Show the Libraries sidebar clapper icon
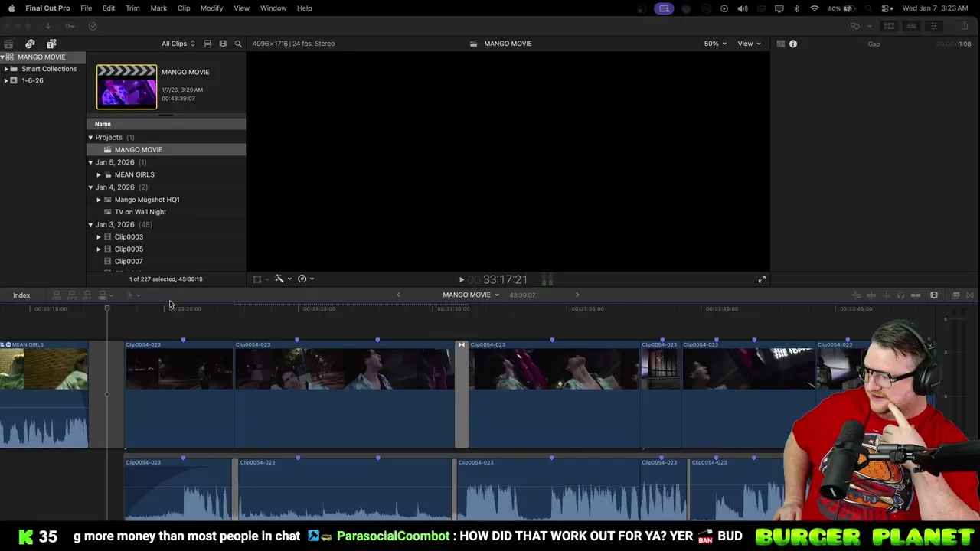Viewport: 980px width, 551px height. click(8, 44)
